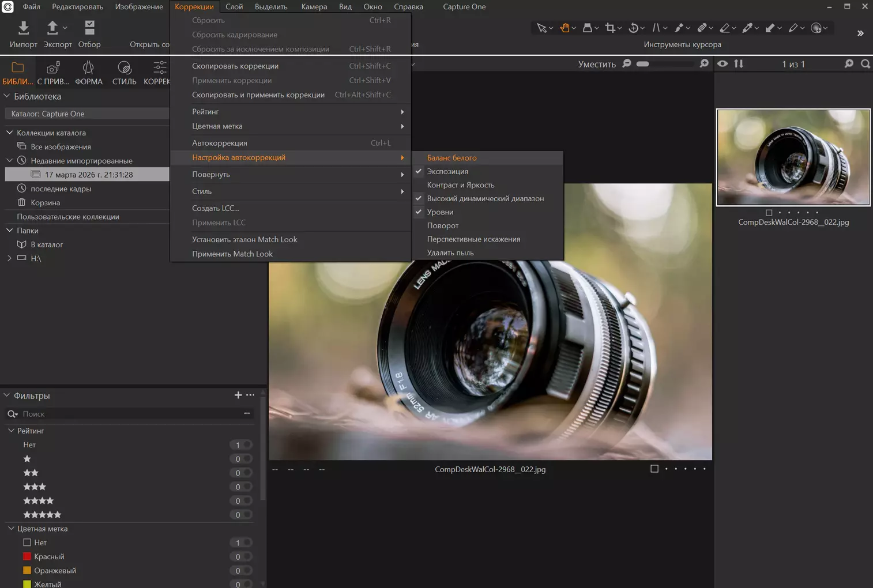Enable Баланс белого auto adjustment
Viewport: 873px width, 588px height.
point(451,158)
